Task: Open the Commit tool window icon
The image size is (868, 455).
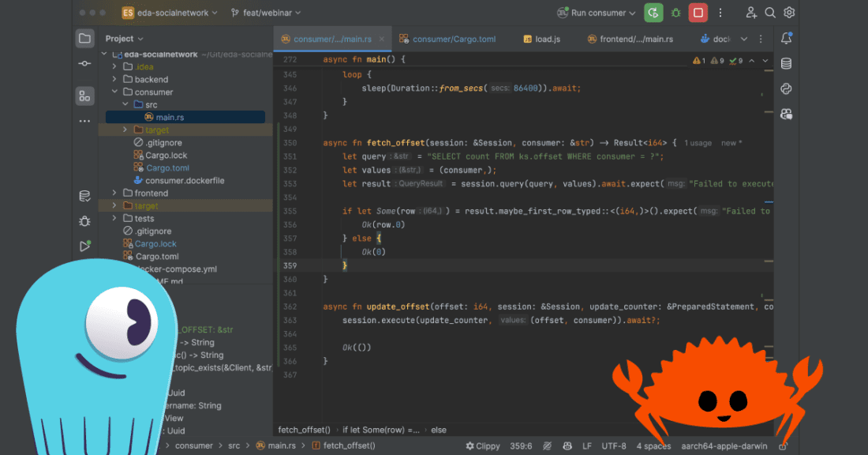Action: (84, 64)
